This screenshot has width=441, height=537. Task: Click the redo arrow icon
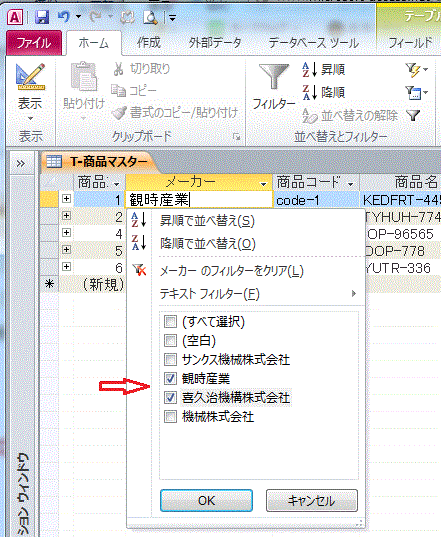[x=96, y=16]
